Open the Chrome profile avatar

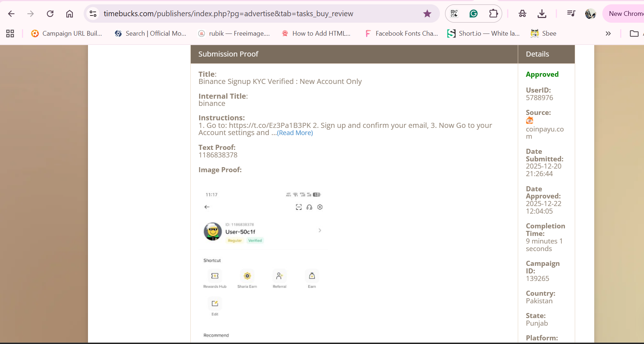(591, 14)
